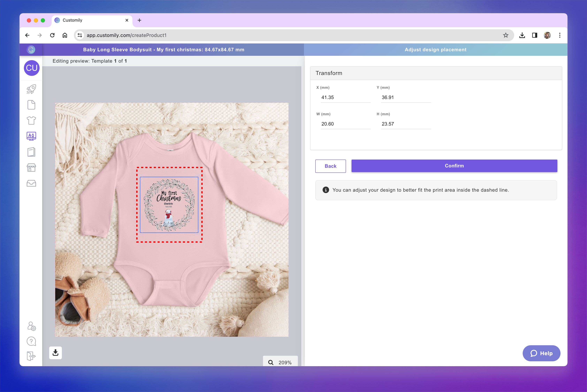Open the monitor preview templates icon
Image resolution: width=587 pixels, height=392 pixels.
coord(31,136)
